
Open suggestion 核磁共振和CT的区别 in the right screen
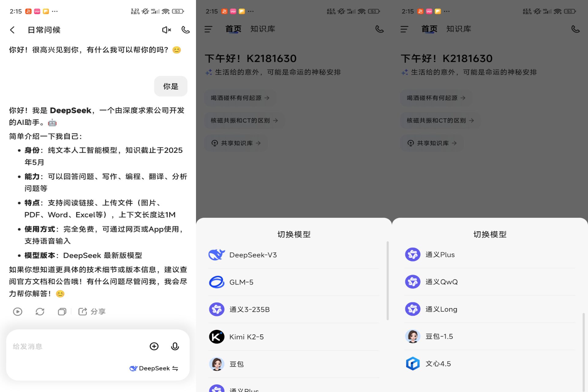[440, 120]
